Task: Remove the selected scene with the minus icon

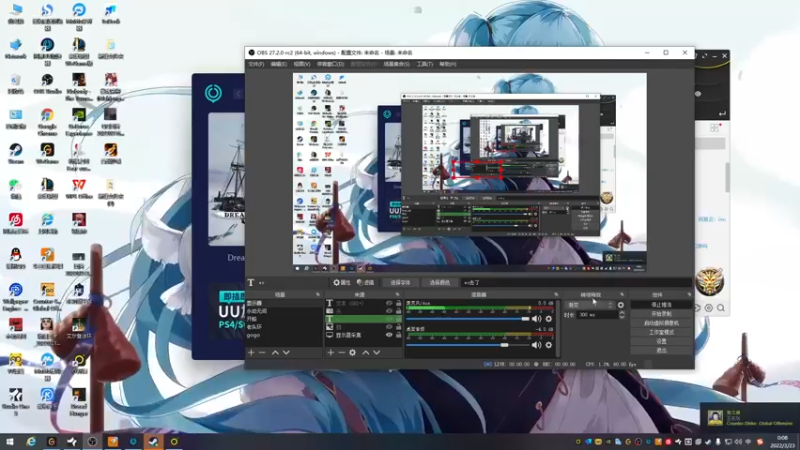Action: [x=262, y=353]
